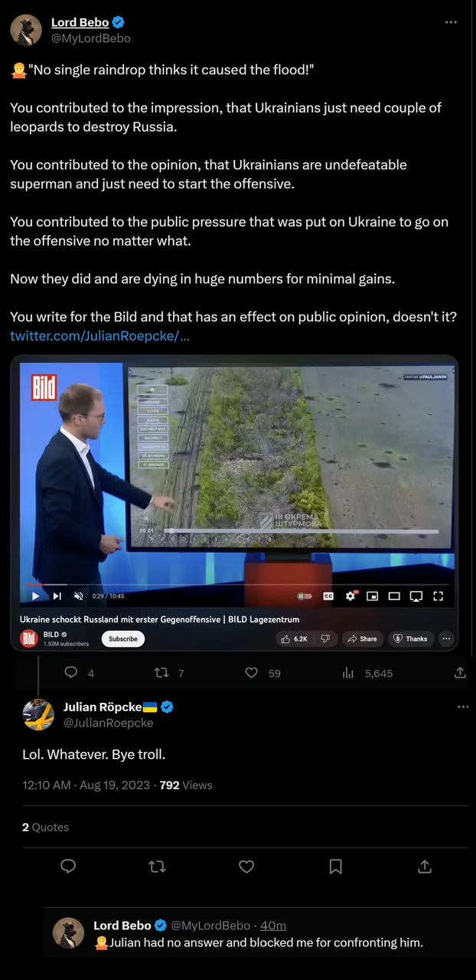The image size is (476, 980).
Task: Open the 2 Quotes list
Action: [x=45, y=827]
